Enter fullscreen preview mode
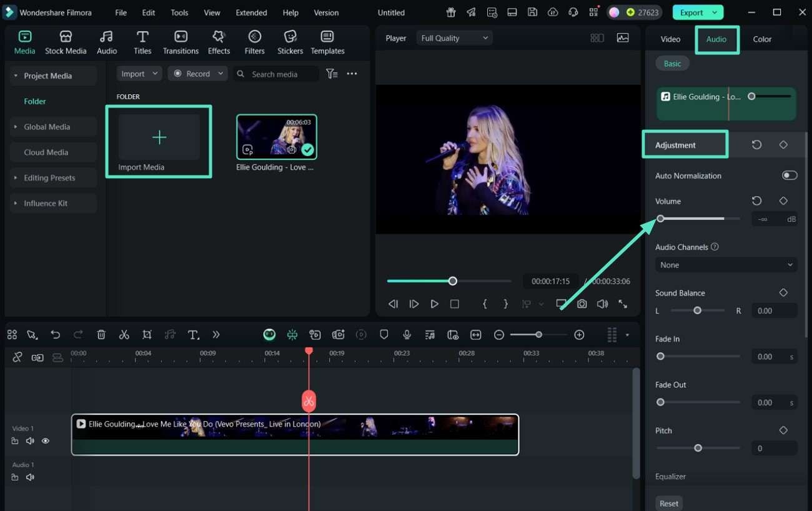Screen dimensions: 812x511 coord(623,304)
